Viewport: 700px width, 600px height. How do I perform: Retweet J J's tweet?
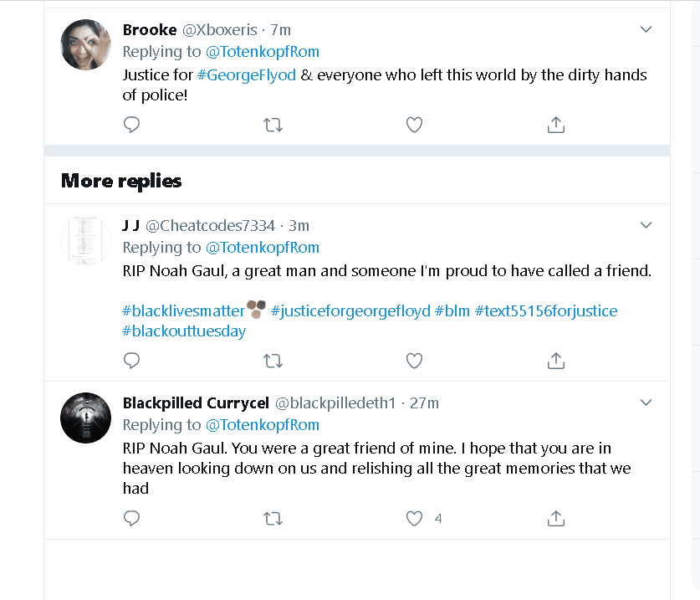(x=273, y=361)
